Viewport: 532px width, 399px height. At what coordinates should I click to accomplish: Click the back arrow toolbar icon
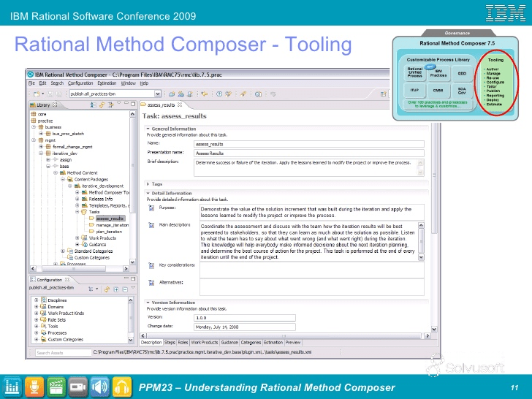pyautogui.click(x=205, y=94)
